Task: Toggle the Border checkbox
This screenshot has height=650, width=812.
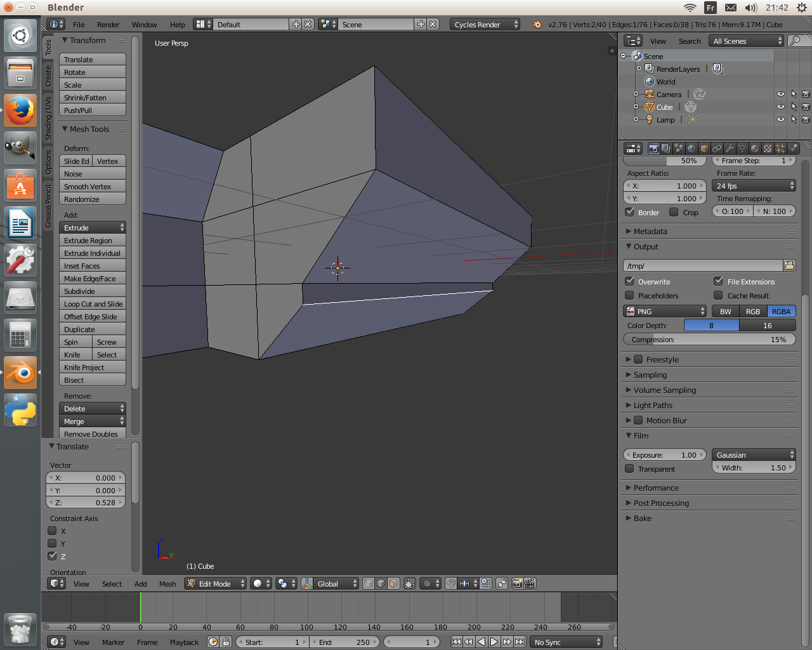Action: 630,212
